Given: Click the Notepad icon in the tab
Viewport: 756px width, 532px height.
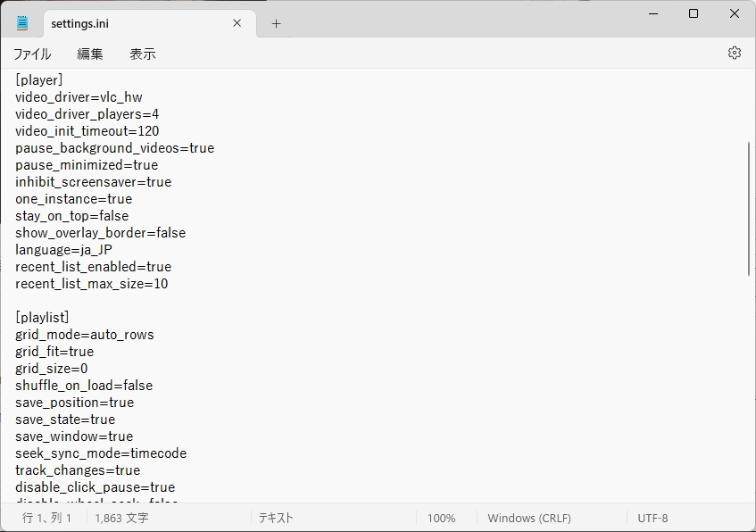Looking at the screenshot, I should point(22,23).
